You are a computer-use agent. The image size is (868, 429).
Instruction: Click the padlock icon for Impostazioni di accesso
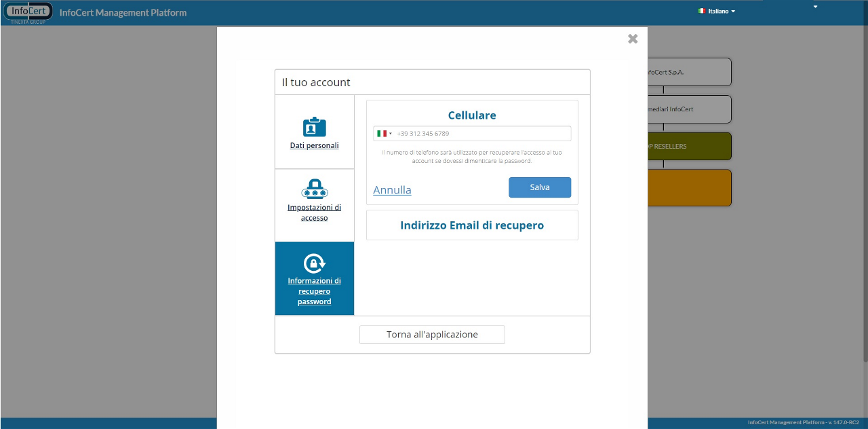coord(314,189)
